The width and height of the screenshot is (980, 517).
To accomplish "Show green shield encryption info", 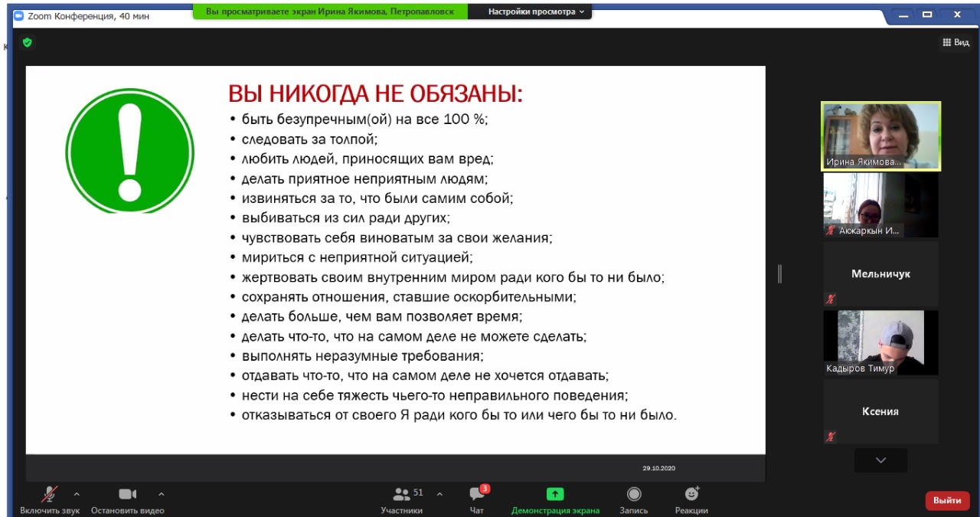I will pos(28,43).
